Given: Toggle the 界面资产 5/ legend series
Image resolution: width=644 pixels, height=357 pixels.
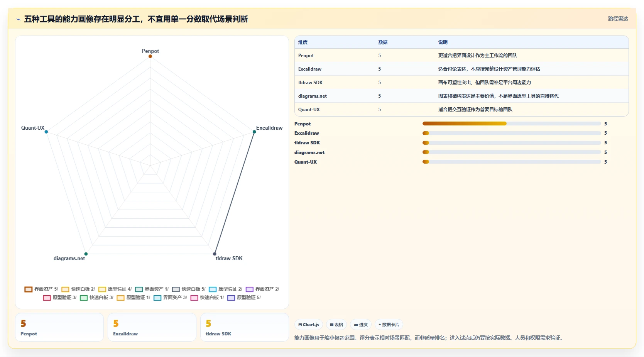Looking at the screenshot, I should pyautogui.click(x=41, y=289).
